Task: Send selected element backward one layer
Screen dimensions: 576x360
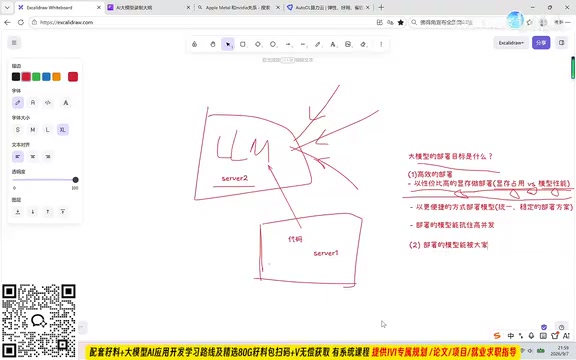Action: pyautogui.click(x=33, y=212)
